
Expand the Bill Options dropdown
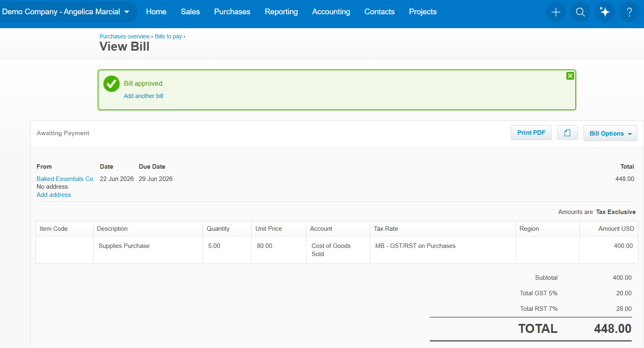(x=610, y=133)
